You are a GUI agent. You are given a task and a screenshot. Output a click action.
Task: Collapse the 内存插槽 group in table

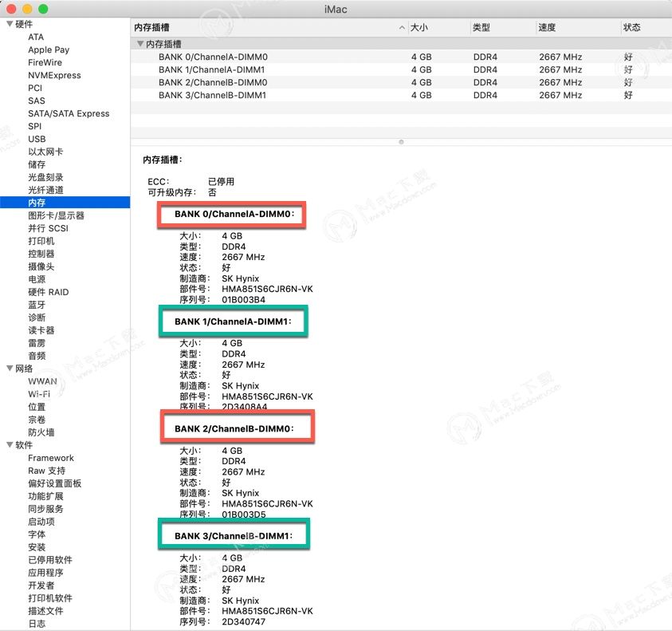(x=140, y=44)
